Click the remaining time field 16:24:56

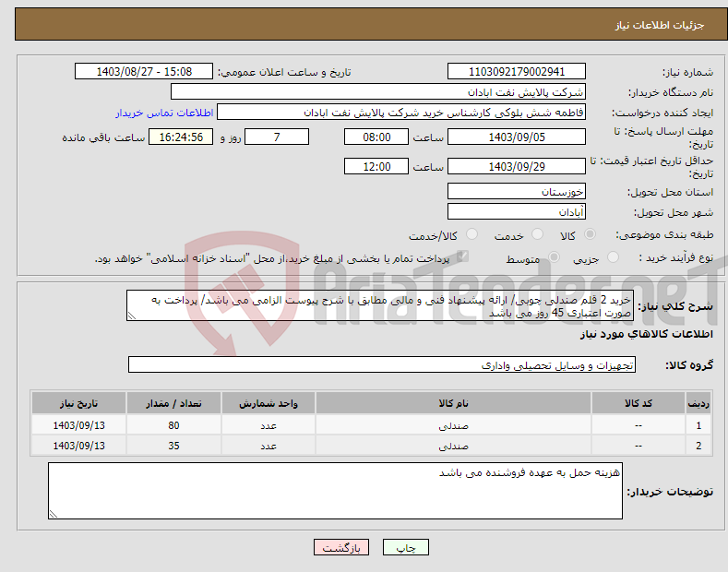pos(181,137)
